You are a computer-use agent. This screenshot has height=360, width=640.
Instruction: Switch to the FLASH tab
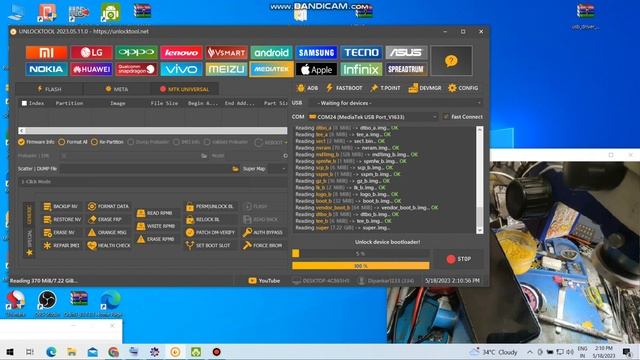49,89
